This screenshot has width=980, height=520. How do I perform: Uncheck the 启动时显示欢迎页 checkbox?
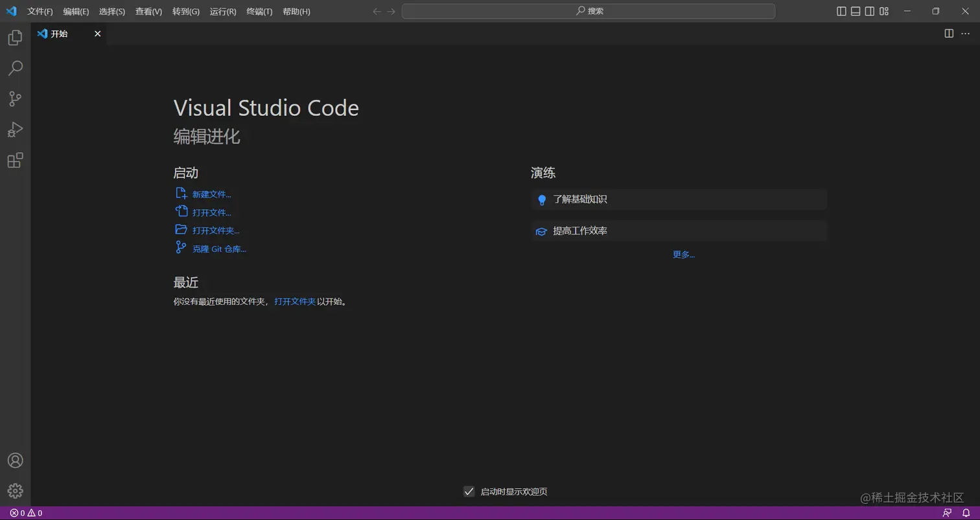(469, 492)
